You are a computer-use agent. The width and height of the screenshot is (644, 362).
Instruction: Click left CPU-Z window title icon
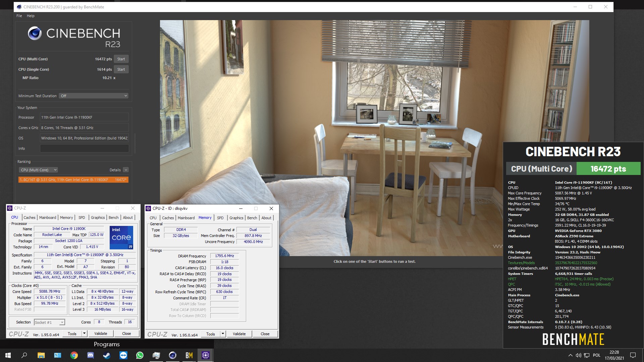pyautogui.click(x=10, y=208)
